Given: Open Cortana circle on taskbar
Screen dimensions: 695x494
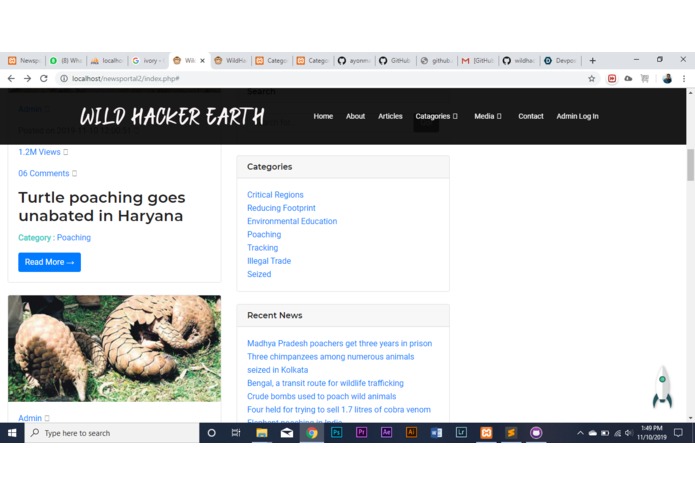Looking at the screenshot, I should click(211, 433).
